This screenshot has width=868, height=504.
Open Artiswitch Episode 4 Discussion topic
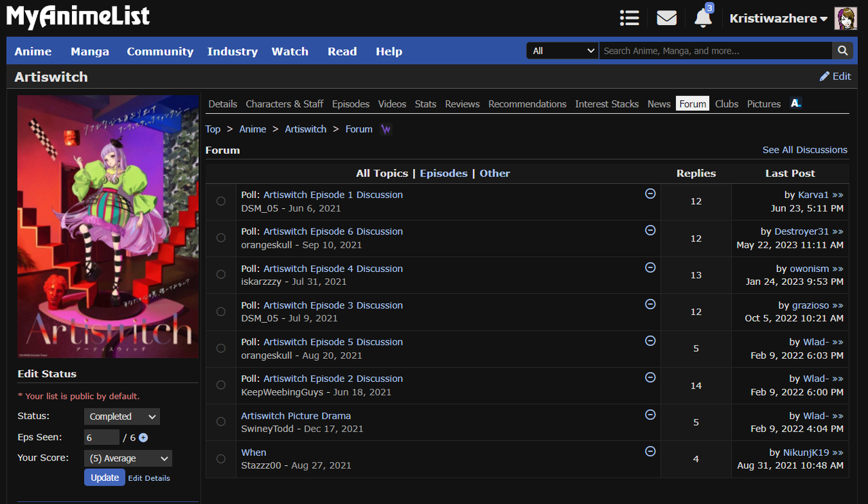[333, 269]
